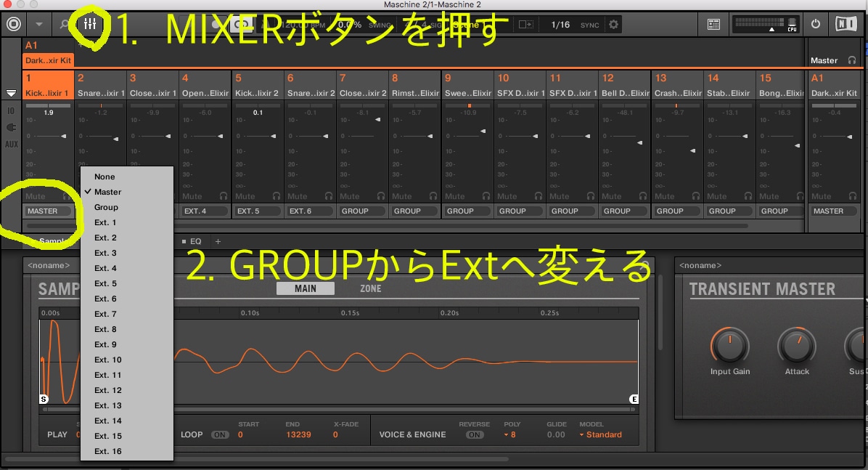Toggle the SYNC button
Screen dimensions: 868x470
[589, 25]
